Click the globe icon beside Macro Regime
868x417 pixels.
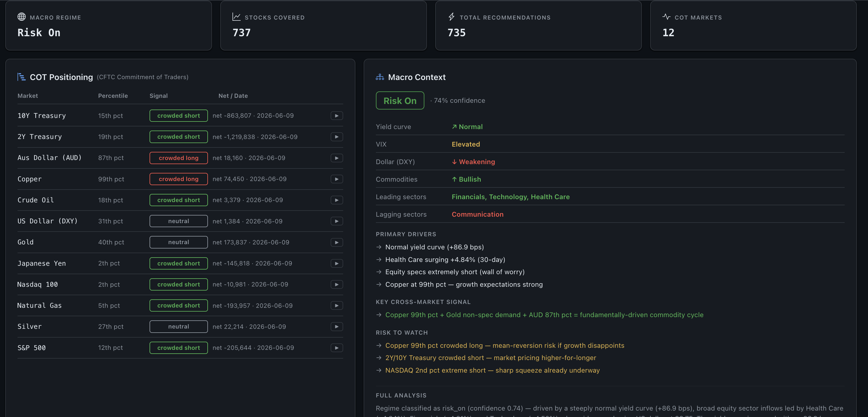(x=22, y=17)
